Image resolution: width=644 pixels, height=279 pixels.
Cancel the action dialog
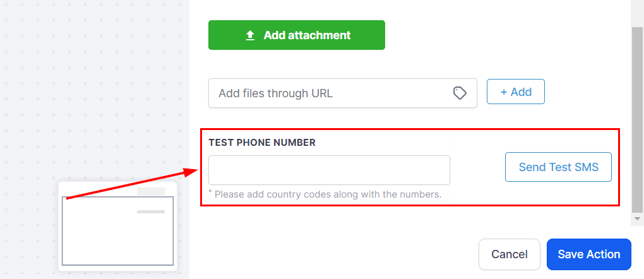coord(510,254)
